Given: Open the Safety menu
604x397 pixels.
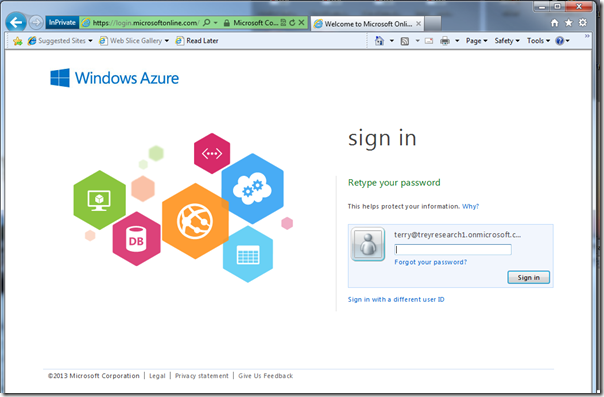Looking at the screenshot, I should pos(507,41).
